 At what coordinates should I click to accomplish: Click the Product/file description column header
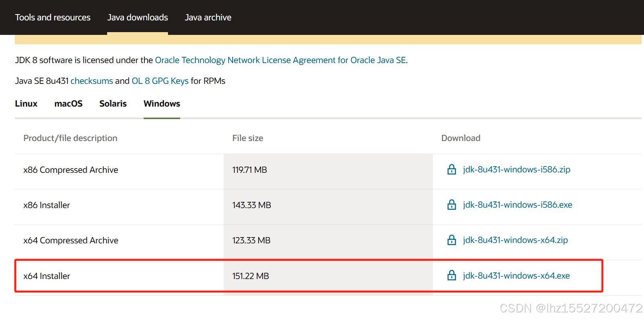(70, 138)
